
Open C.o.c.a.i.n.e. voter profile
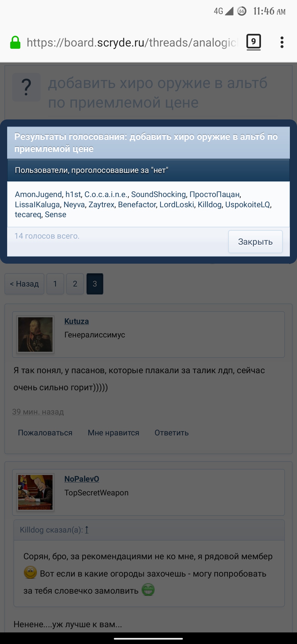point(106,194)
